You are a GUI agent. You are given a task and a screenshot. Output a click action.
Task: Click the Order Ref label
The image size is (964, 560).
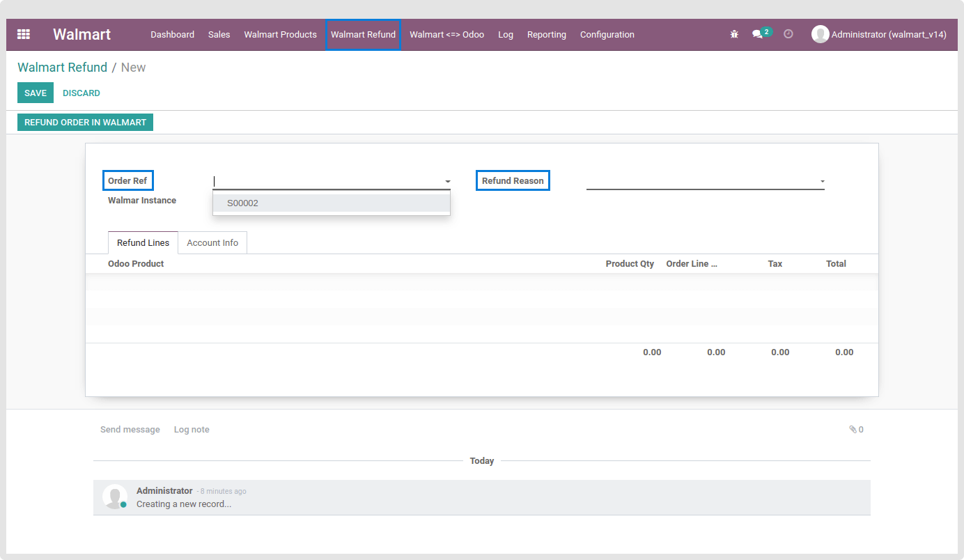127,181
